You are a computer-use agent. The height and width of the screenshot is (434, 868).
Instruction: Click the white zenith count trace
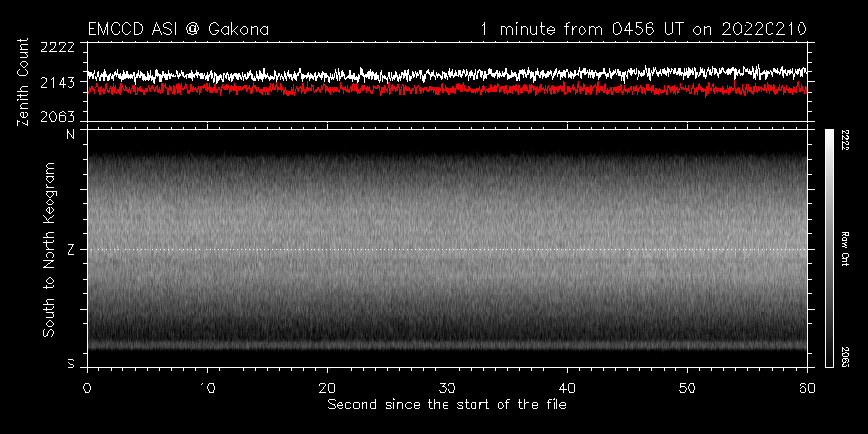(x=448, y=73)
